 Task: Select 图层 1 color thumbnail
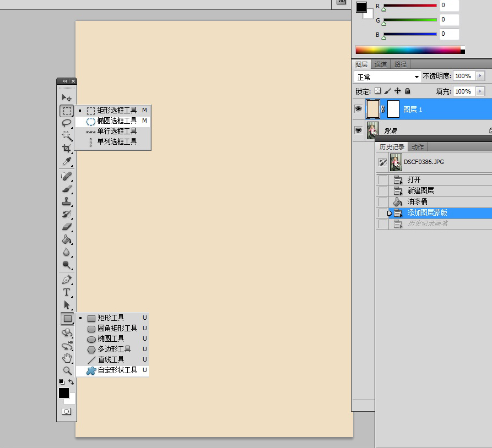coord(373,109)
